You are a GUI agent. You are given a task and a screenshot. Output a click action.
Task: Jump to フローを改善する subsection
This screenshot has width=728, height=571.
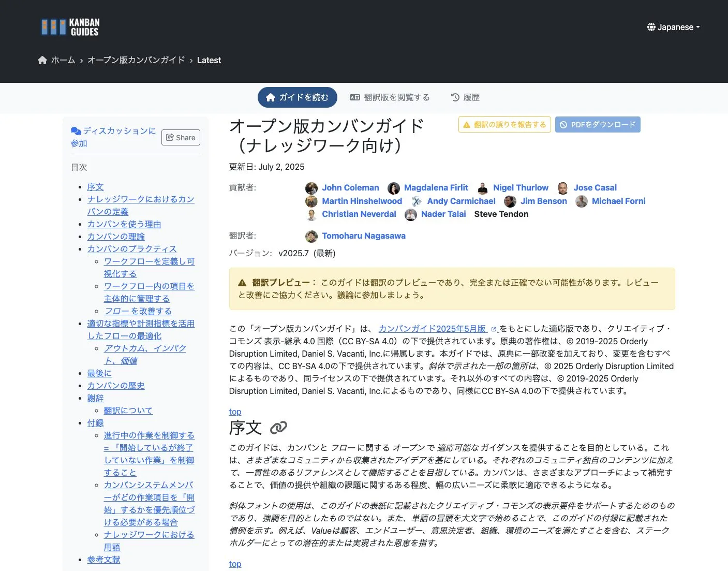138,311
